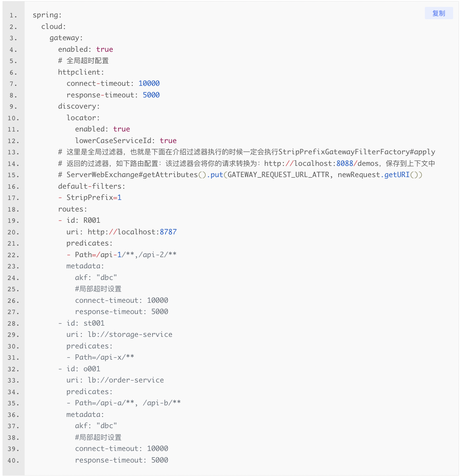460x476 pixels.
Task: Click the 'httpclient:' key
Action: [81, 72]
